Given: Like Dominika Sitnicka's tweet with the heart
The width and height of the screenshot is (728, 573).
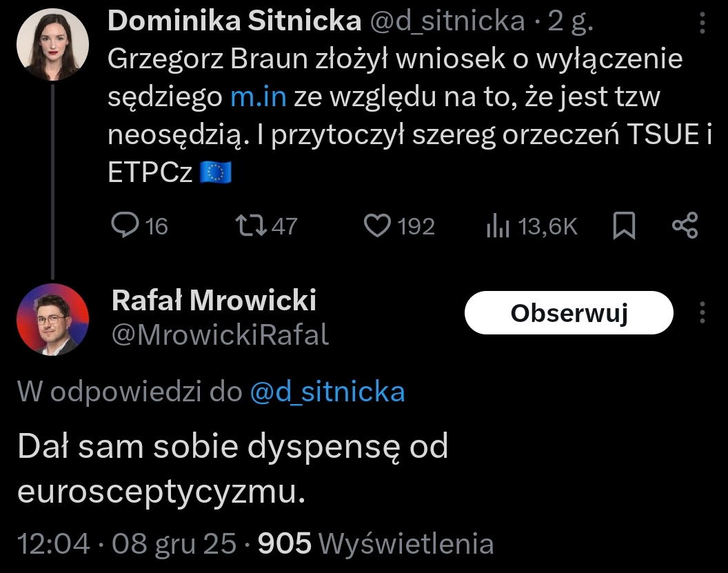Looking at the screenshot, I should pyautogui.click(x=377, y=226).
